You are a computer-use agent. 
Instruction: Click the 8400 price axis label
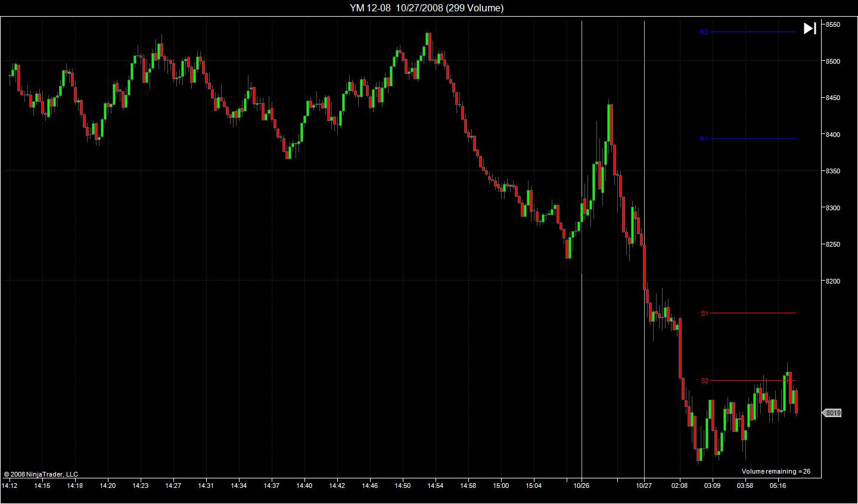pos(832,135)
